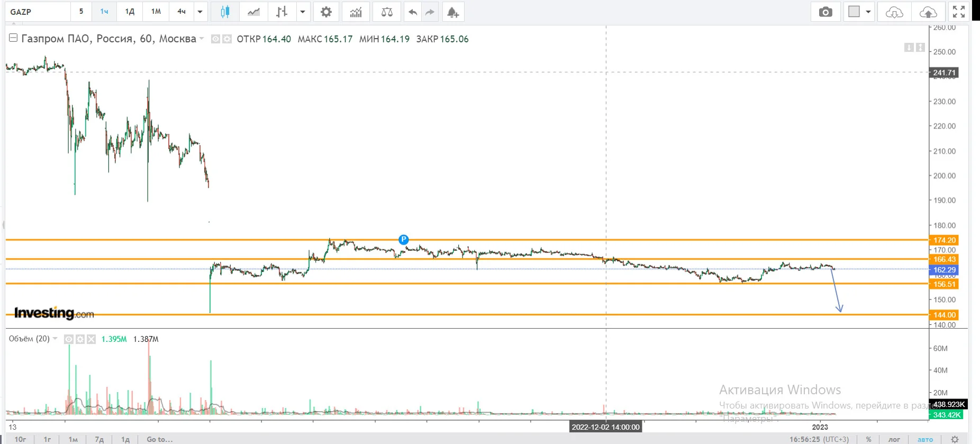Image resolution: width=980 pixels, height=444 pixels.
Task: Click the compare scales icon
Action: pyautogui.click(x=387, y=12)
